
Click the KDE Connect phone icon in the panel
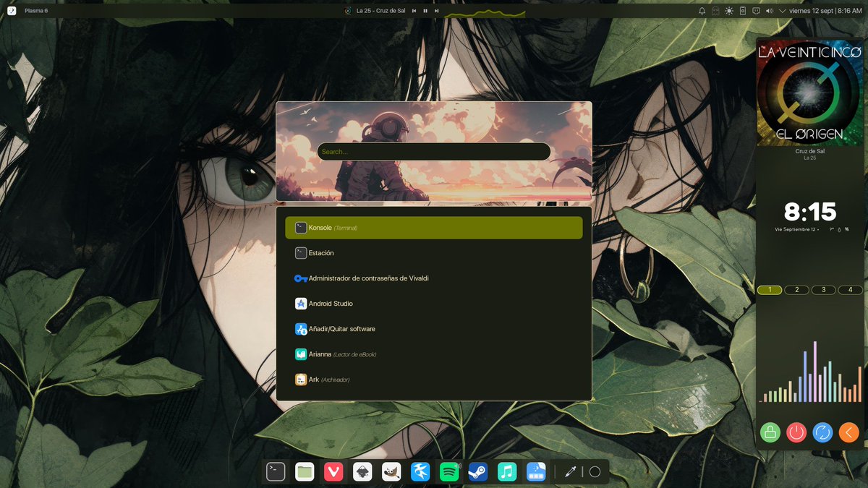click(x=743, y=10)
